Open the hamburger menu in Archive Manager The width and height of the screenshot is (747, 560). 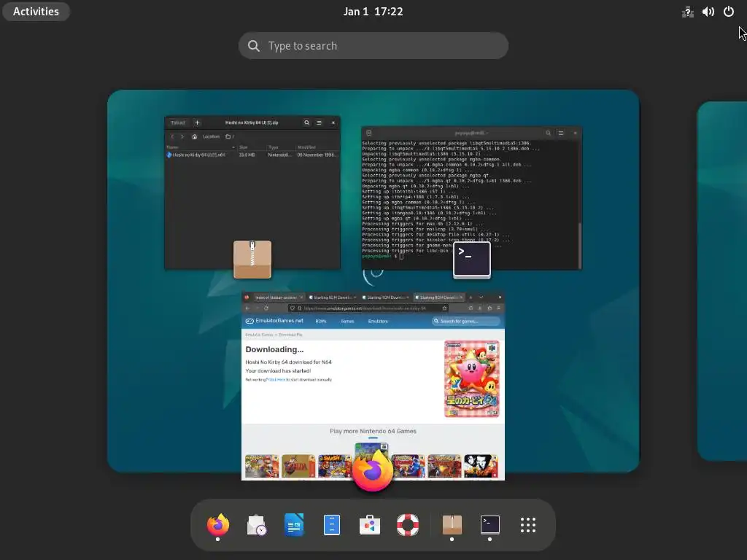click(320, 122)
